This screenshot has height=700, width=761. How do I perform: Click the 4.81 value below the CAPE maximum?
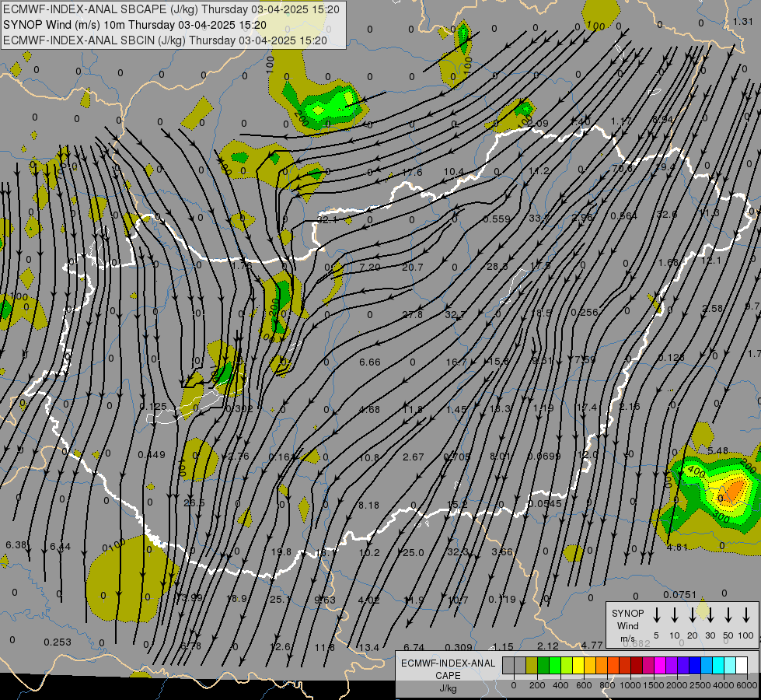(x=677, y=548)
